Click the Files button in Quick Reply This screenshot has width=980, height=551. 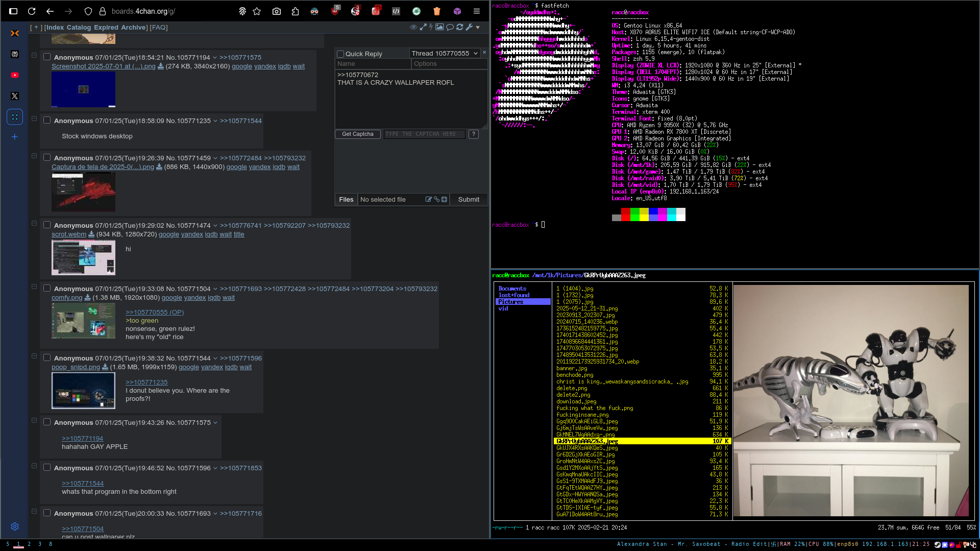[346, 200]
